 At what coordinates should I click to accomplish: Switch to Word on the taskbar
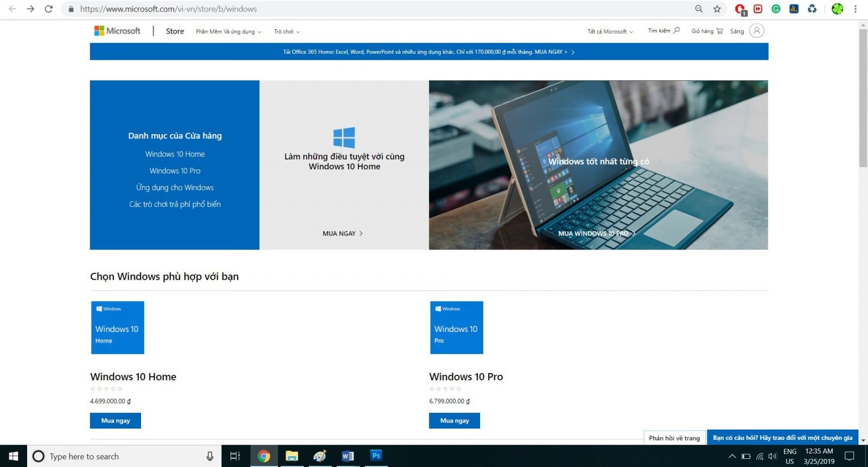[348, 456]
